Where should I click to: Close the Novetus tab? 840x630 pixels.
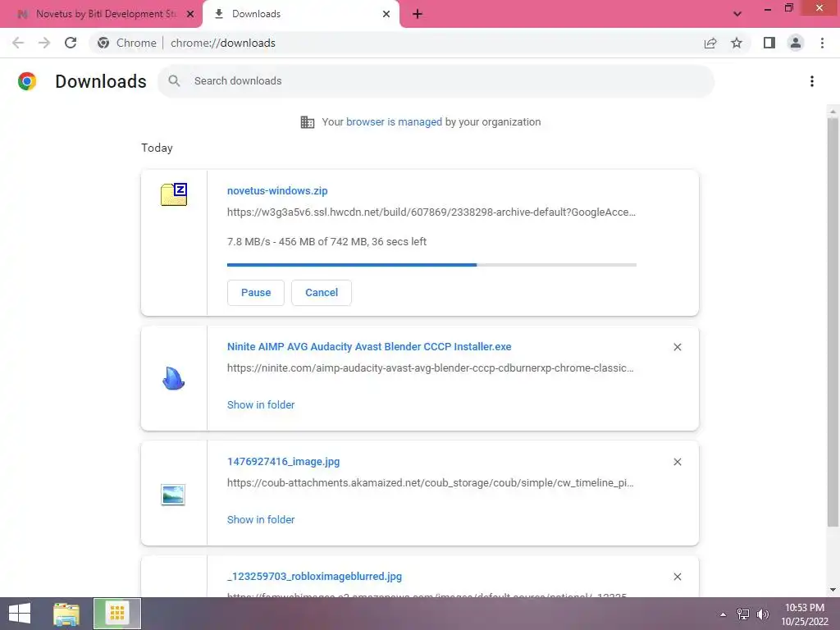point(190,15)
